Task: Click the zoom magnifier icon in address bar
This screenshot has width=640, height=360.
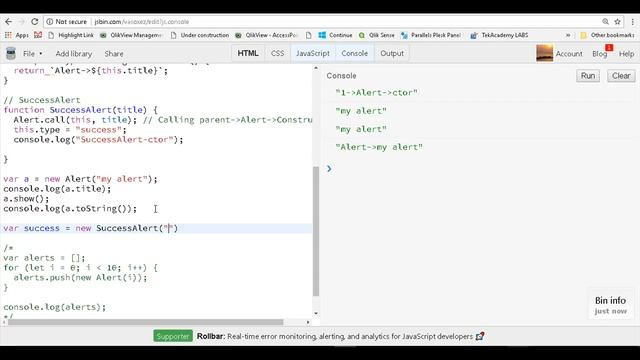Action: (605, 22)
